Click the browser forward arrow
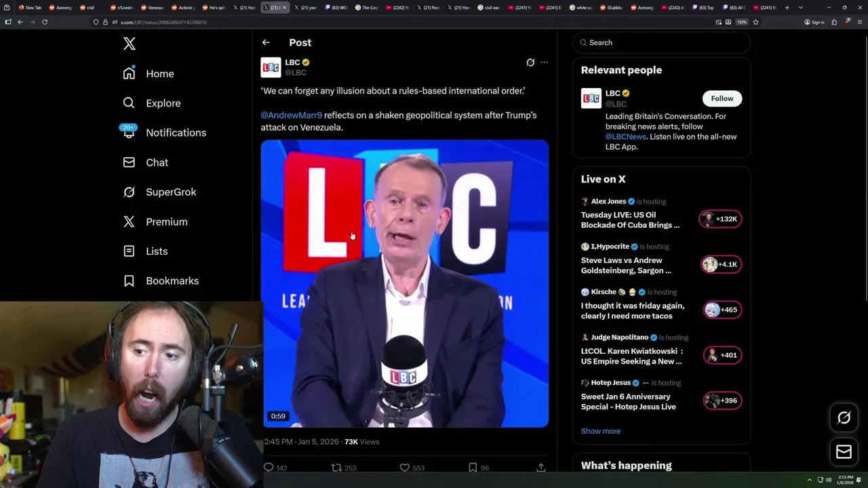The width and height of the screenshot is (868, 488). 33,22
